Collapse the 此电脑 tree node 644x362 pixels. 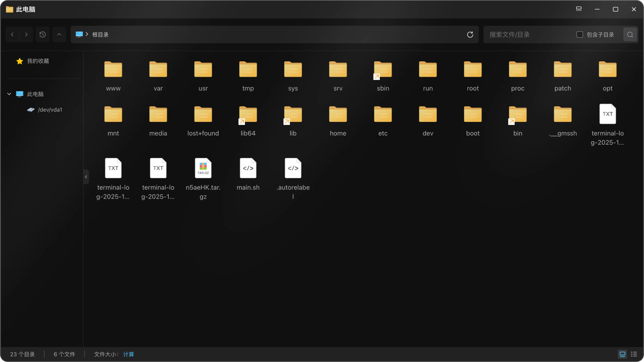click(9, 94)
